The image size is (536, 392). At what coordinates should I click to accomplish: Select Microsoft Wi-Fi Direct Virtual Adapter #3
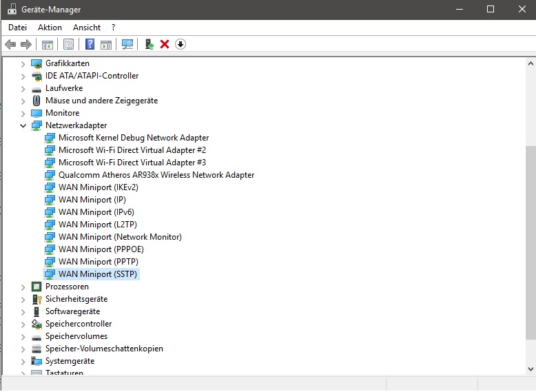pos(132,163)
